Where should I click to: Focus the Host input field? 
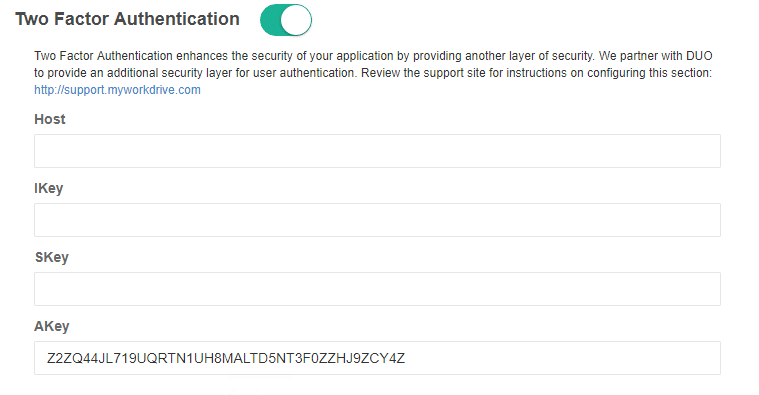pos(377,151)
